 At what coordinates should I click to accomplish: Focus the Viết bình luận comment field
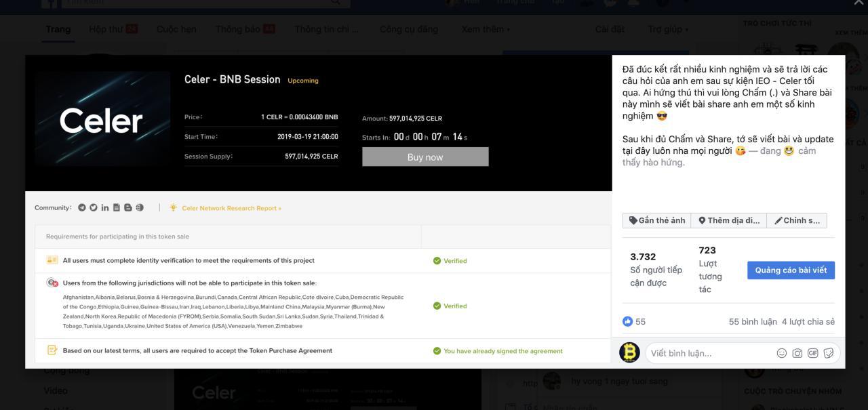point(743,353)
